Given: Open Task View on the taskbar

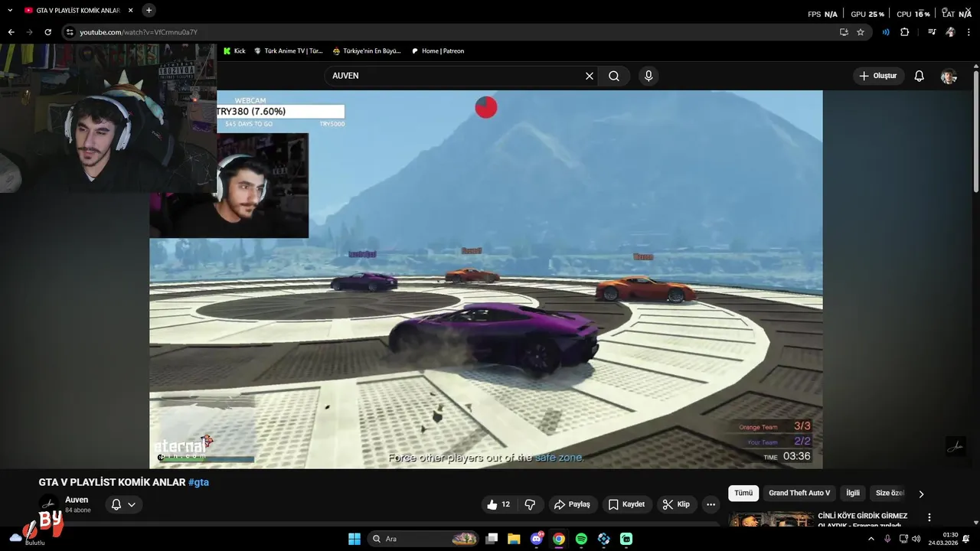Looking at the screenshot, I should (492, 539).
